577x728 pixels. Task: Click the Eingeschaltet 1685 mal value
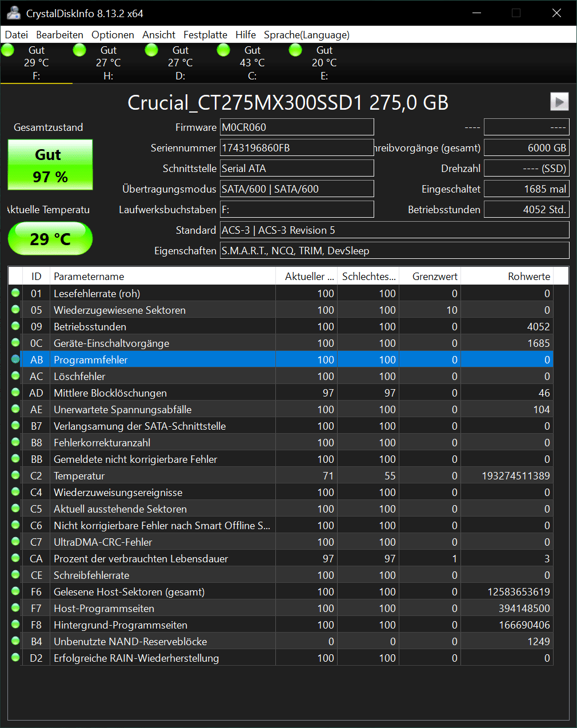point(527,189)
